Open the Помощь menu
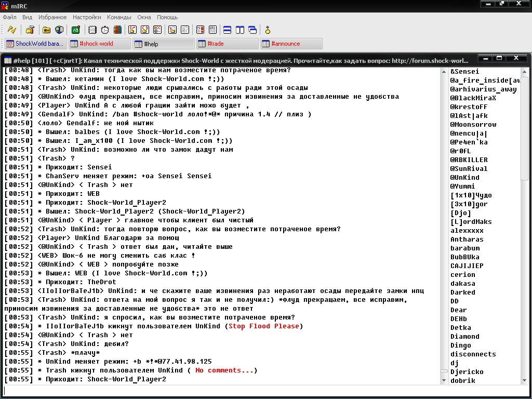The width and height of the screenshot is (532, 399). [167, 17]
